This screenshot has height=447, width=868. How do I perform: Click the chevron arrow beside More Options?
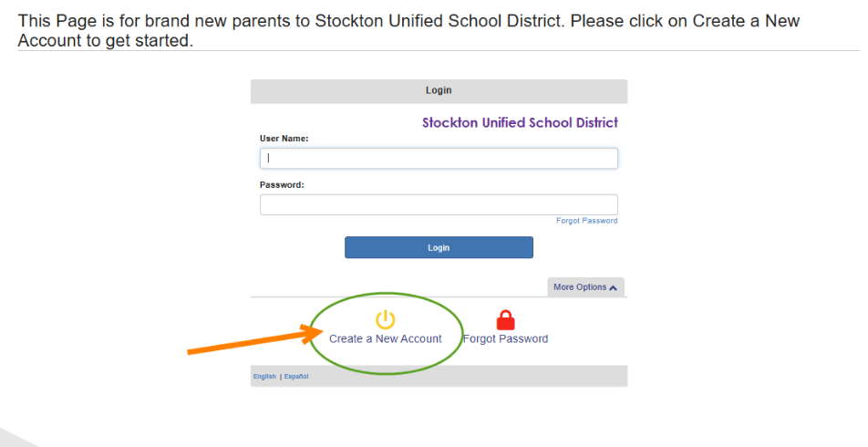613,287
